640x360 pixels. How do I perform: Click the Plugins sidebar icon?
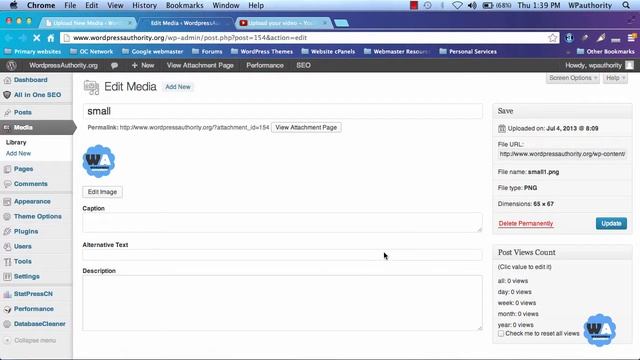click(7, 231)
